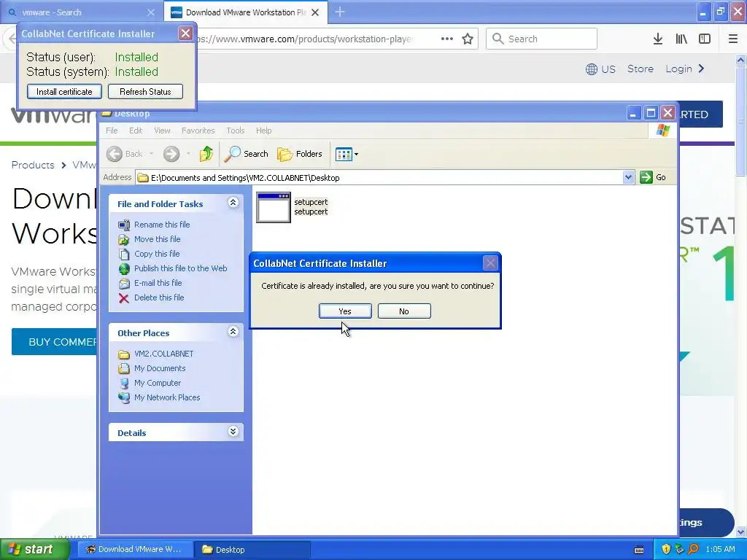Screen dimensions: 747x560
Task: Click Publish this file to the Web icon
Action: (124, 268)
